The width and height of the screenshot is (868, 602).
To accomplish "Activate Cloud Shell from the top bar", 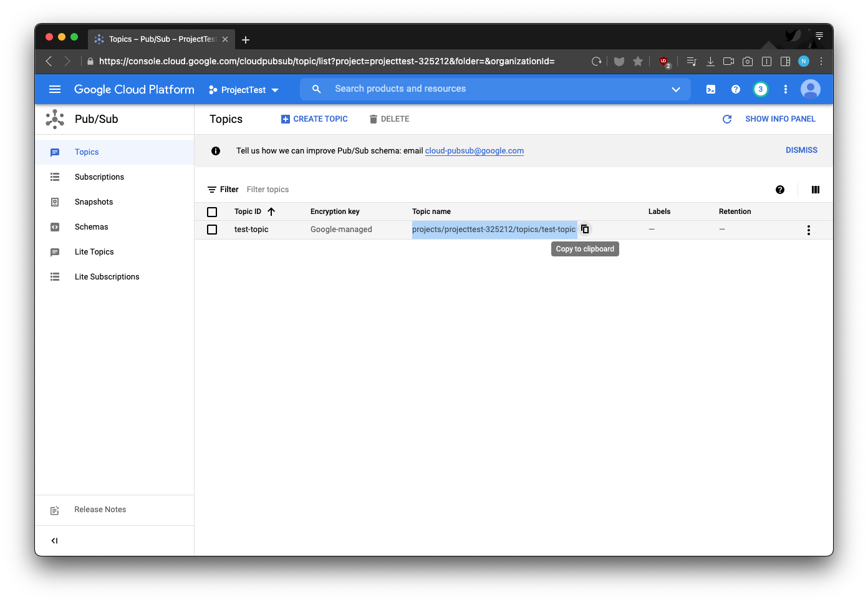I will click(711, 89).
